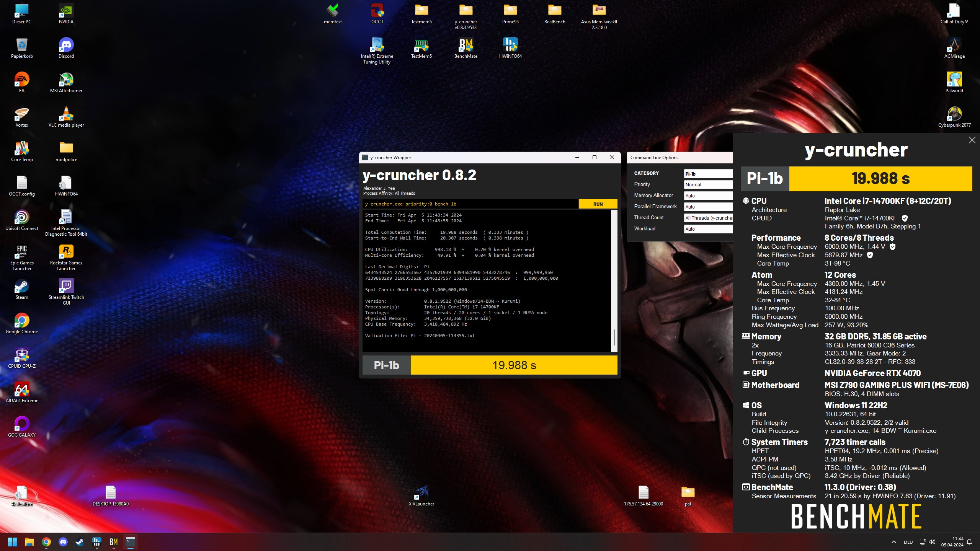Open the OCCT desktop icon
The height and width of the screenshot is (551, 980).
pos(377,14)
